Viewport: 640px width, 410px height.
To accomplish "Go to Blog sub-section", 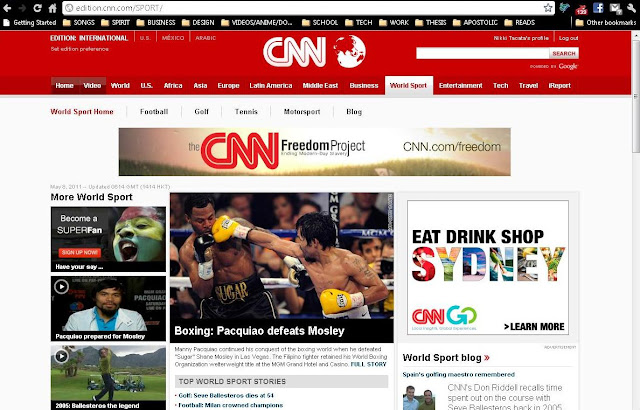I will tap(354, 111).
